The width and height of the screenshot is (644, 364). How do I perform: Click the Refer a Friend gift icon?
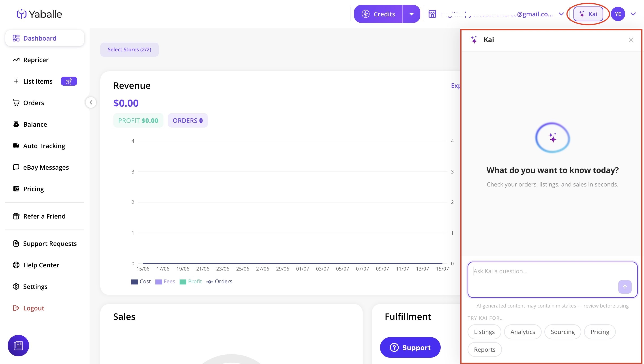(x=16, y=216)
